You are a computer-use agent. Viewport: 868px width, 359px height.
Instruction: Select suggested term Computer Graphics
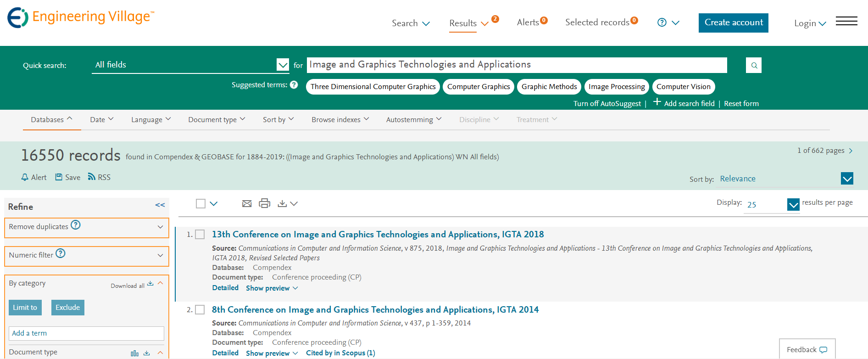(x=479, y=87)
